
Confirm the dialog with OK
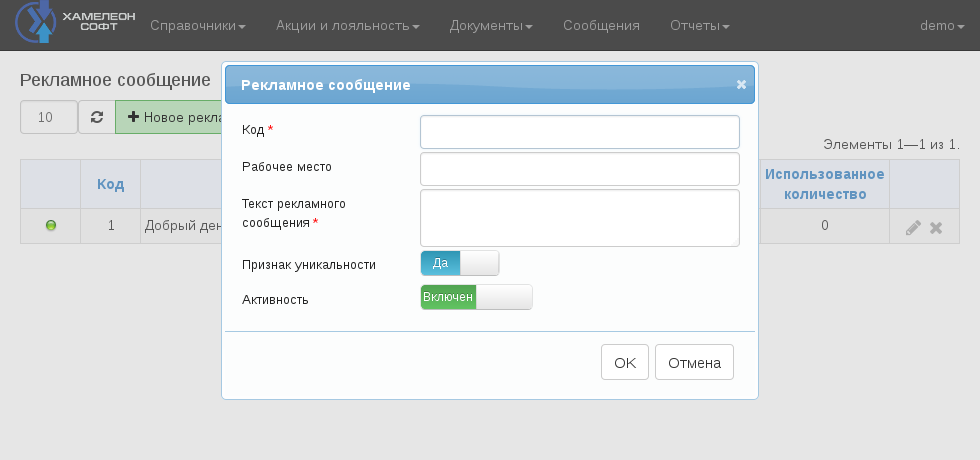(x=625, y=362)
